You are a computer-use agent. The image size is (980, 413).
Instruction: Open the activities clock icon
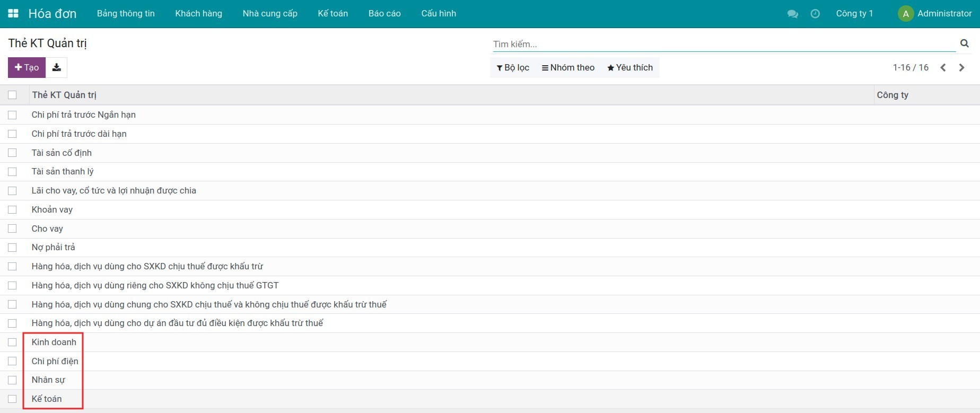click(x=815, y=14)
